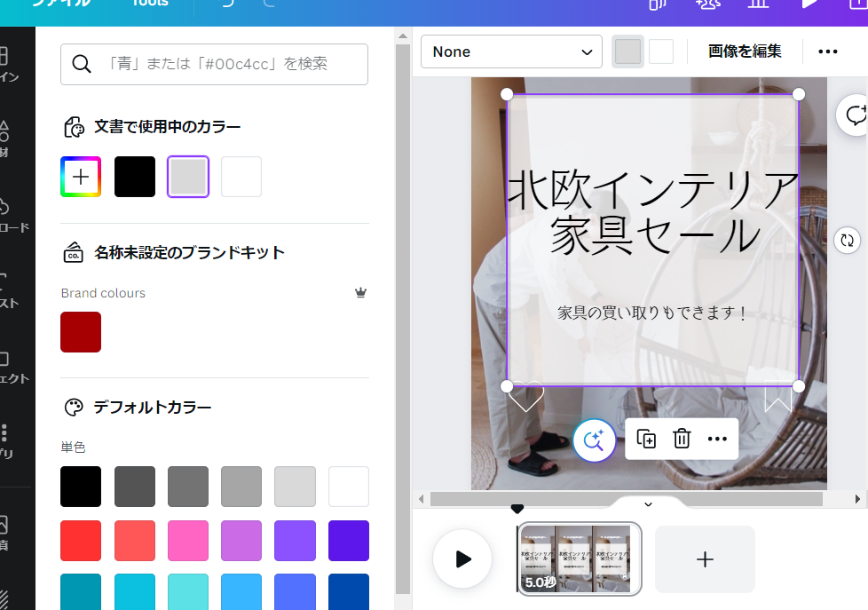Open the Tools menu

coord(150,4)
